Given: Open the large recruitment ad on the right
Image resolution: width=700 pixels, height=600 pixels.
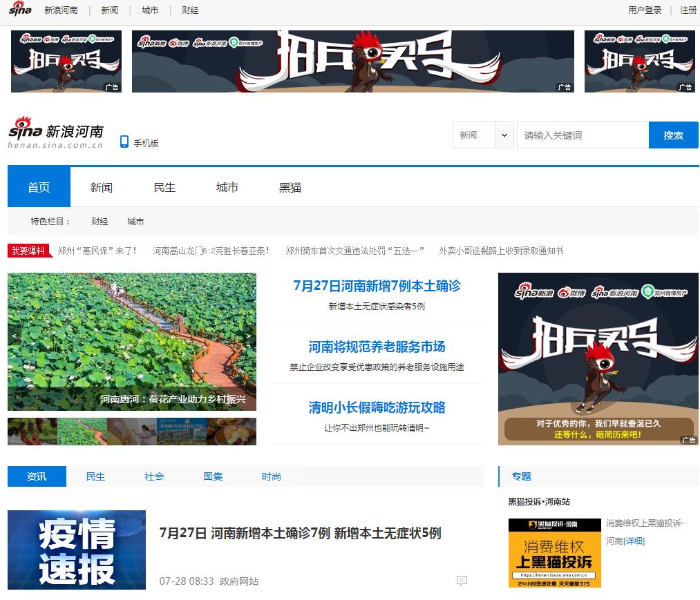Looking at the screenshot, I should [598, 358].
